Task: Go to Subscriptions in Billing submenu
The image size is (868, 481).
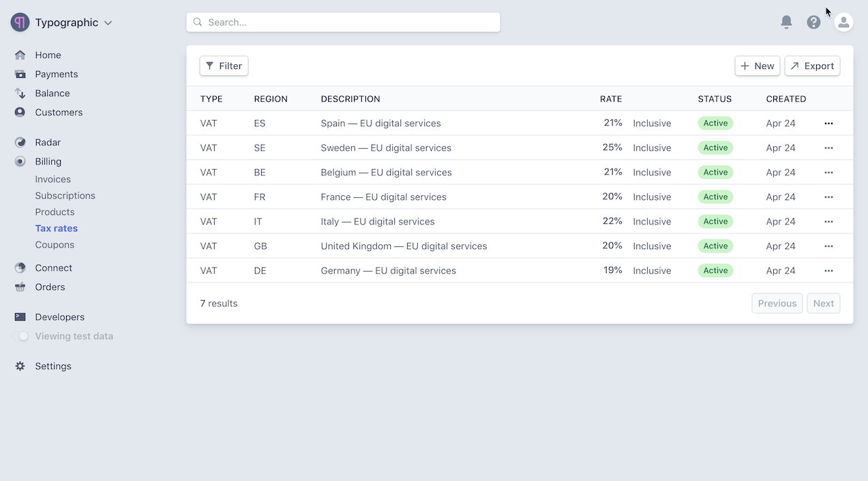Action: coord(65,196)
